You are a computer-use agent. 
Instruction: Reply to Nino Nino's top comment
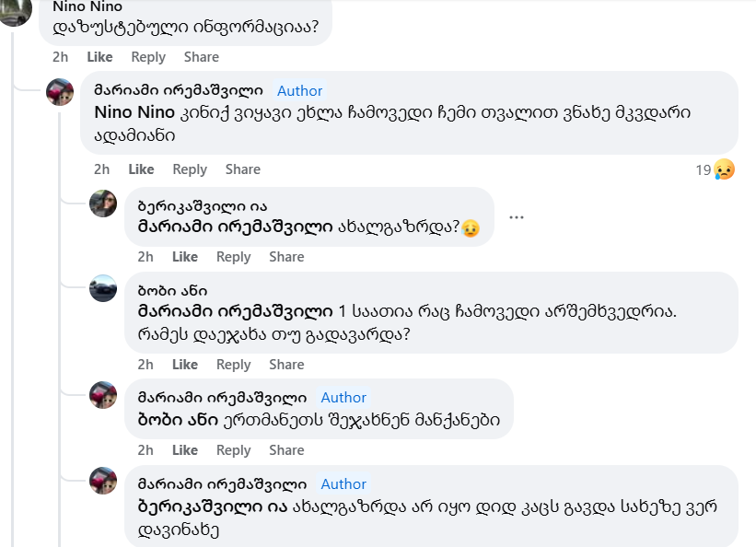[x=148, y=57]
